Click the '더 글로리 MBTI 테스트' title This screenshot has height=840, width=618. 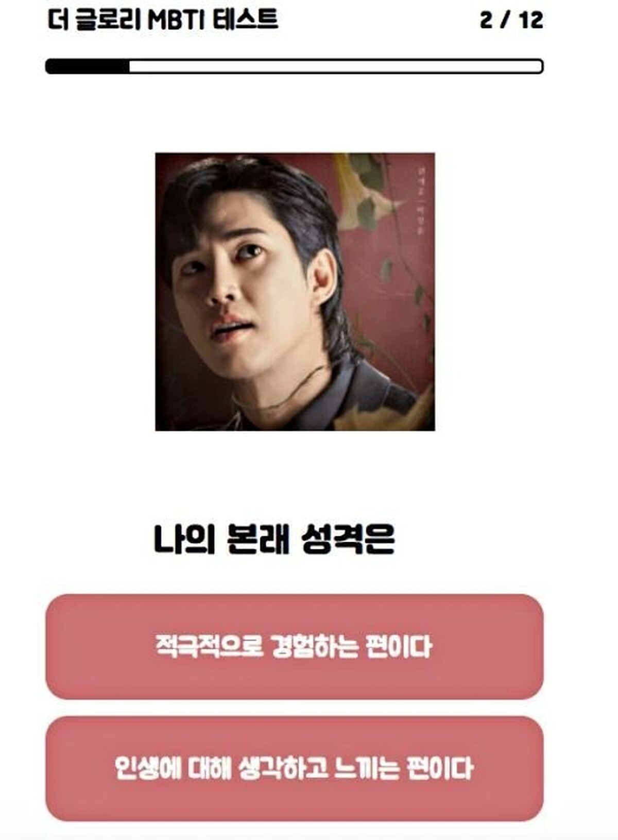coord(163,21)
